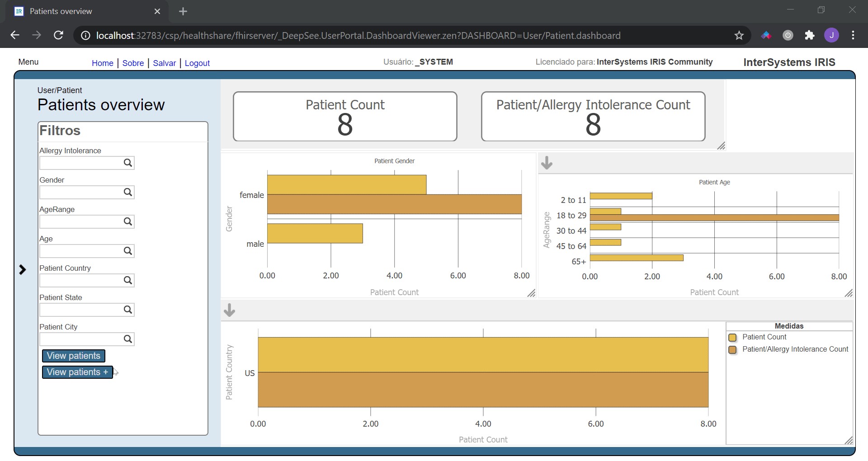Open the browser extensions puzzle icon
The height and width of the screenshot is (461, 868).
tap(810, 35)
